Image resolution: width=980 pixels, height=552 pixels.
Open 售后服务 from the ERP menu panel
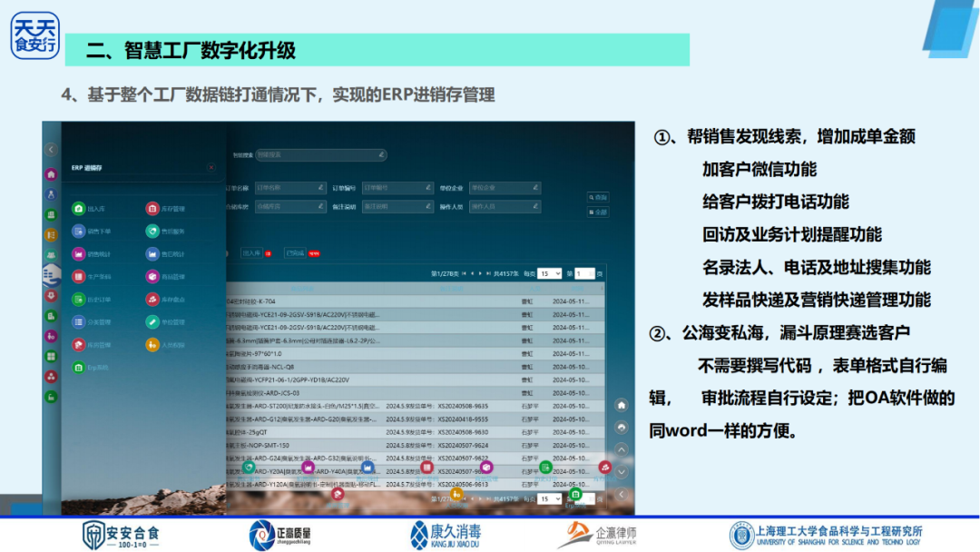[166, 232]
